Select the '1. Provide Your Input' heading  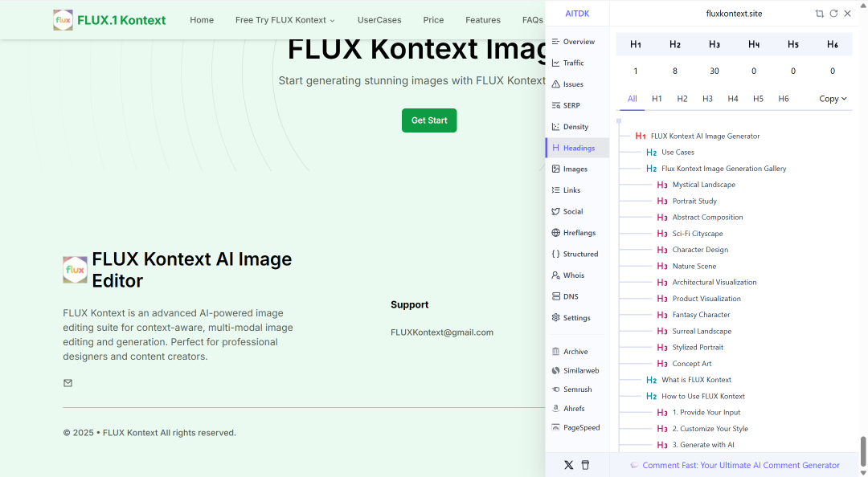click(x=706, y=412)
